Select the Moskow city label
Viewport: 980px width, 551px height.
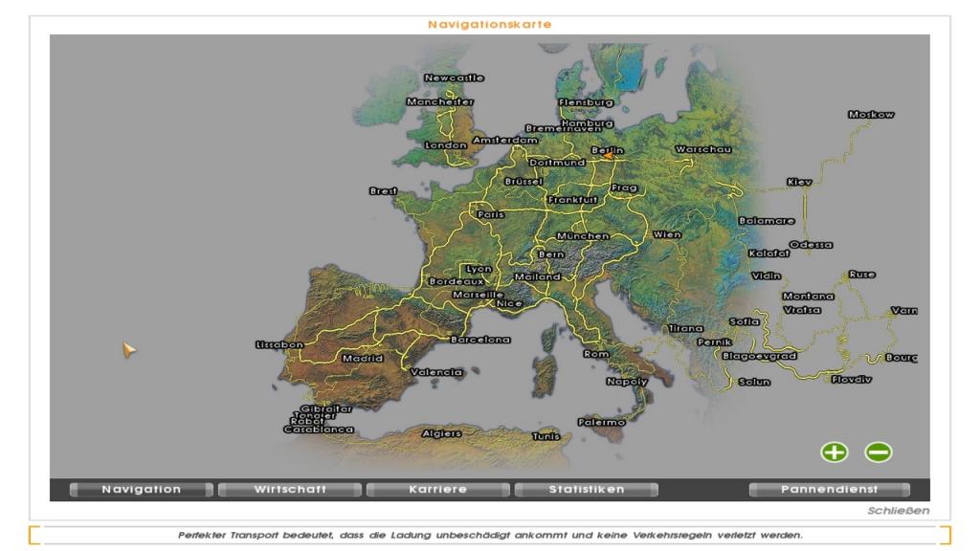click(x=871, y=115)
